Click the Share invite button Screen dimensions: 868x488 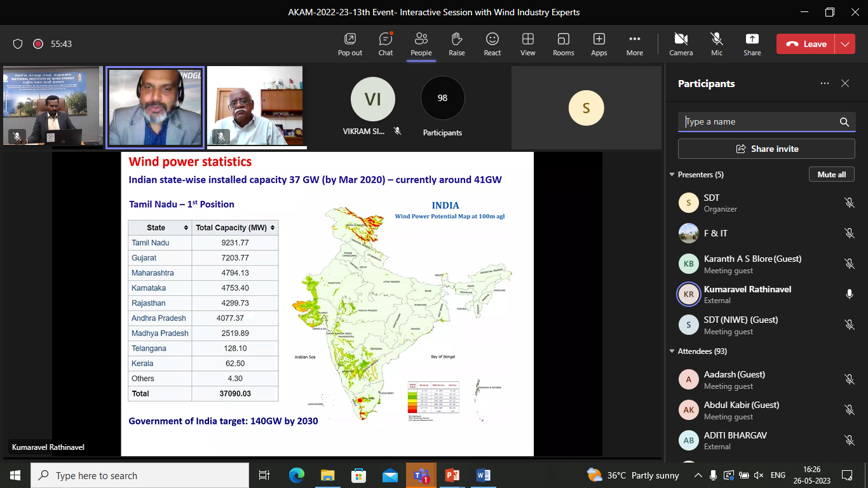pos(766,149)
